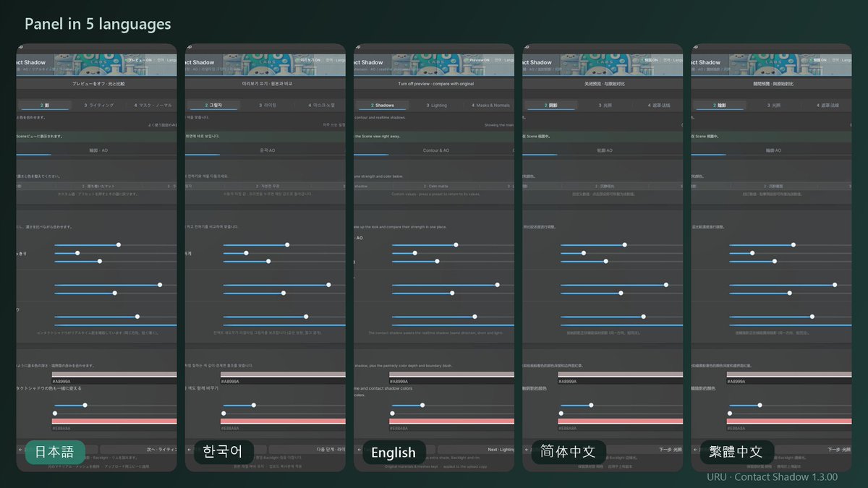Open the '2 Shadows' tab
The image size is (868, 488).
[x=382, y=105]
